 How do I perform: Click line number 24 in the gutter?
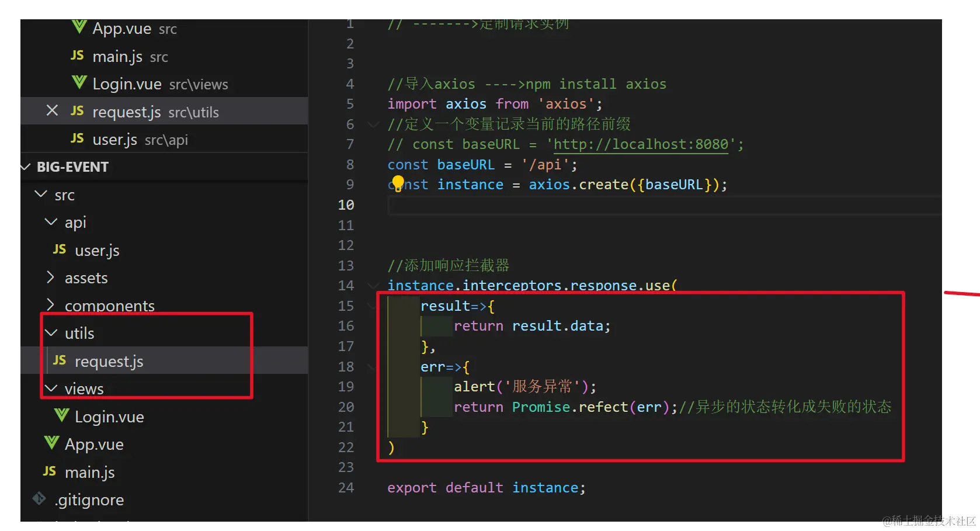click(x=346, y=488)
